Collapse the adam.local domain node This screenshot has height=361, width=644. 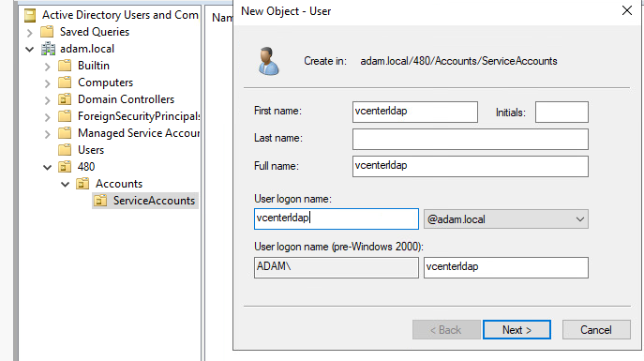click(30, 50)
